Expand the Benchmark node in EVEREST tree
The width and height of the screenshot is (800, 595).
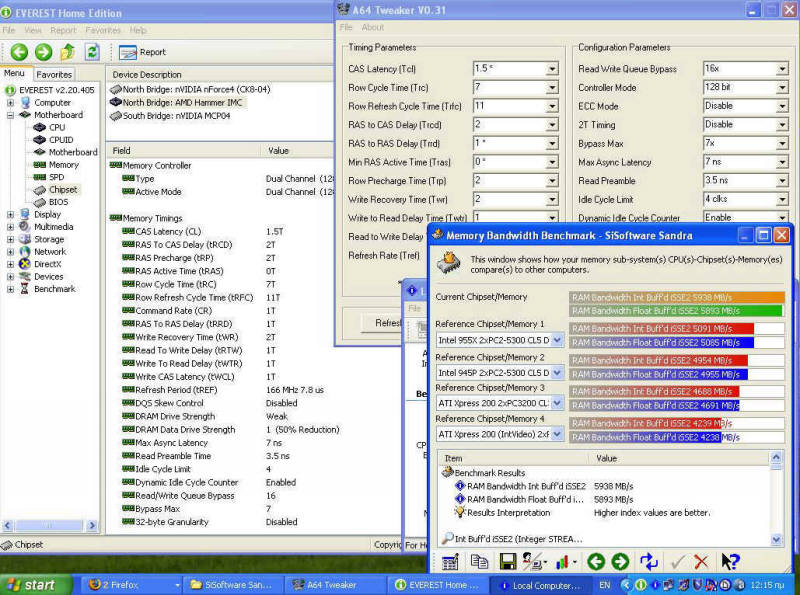click(x=10, y=289)
